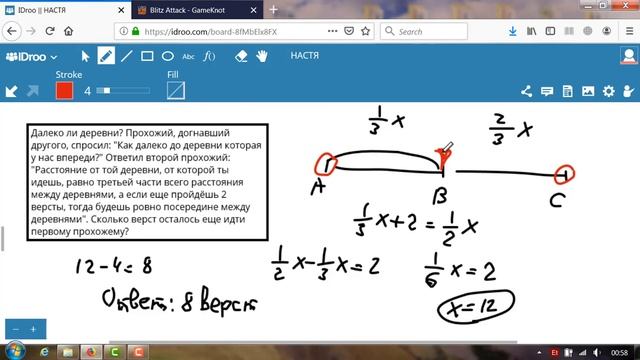Viewport: 640px width, 360px height.
Task: Click the Pocket save icon
Action: coord(349,31)
